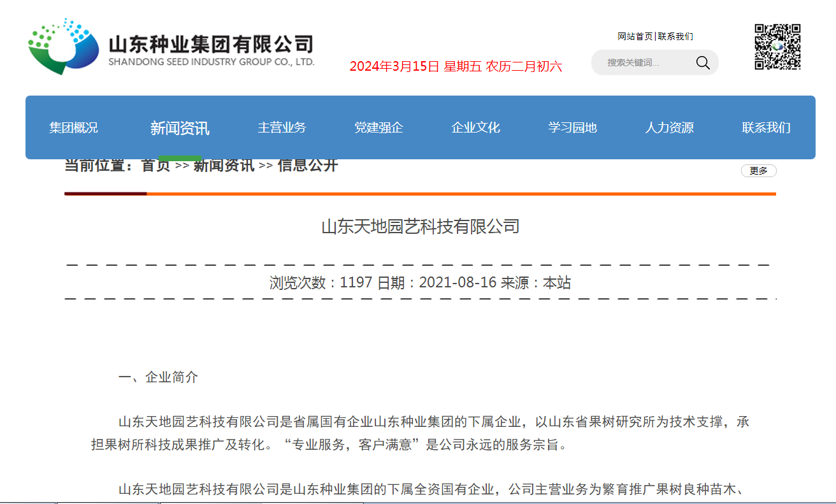Click the 首页 breadcrumb link
The width and height of the screenshot is (836, 504).
[155, 166]
